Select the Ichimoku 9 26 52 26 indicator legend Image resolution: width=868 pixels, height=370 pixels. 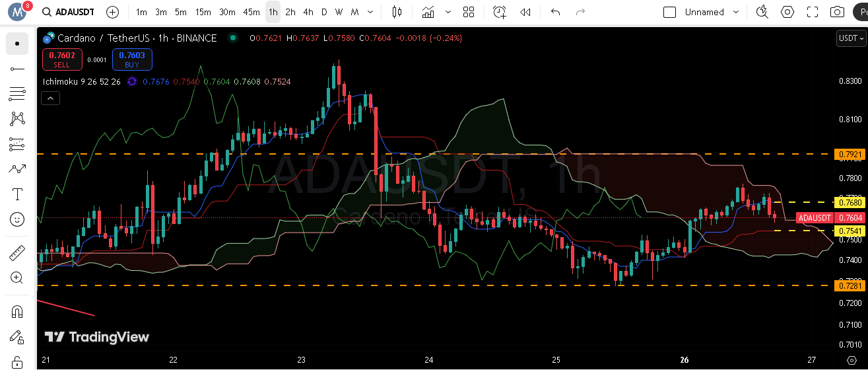pos(82,81)
